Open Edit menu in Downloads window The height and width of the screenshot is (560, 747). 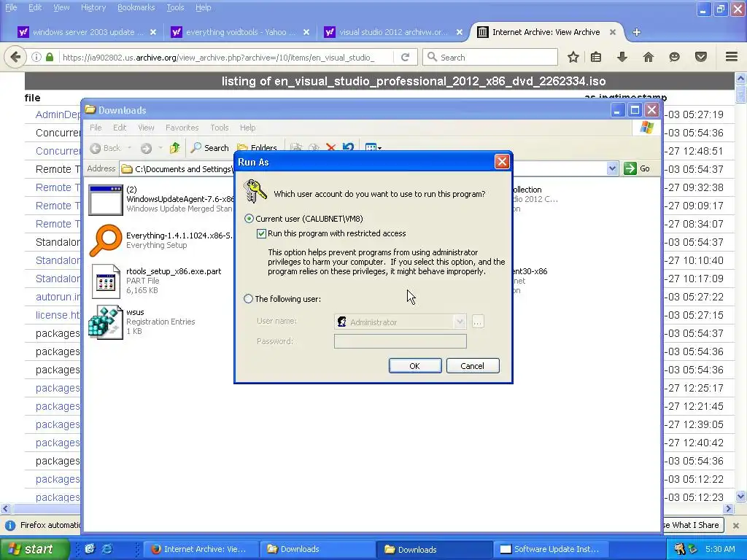click(120, 128)
